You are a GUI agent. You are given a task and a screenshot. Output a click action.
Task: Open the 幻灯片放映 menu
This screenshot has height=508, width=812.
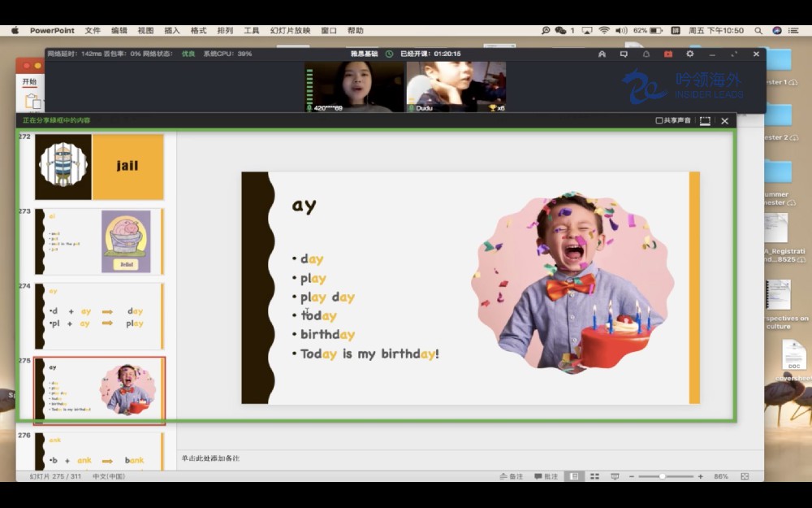(290, 30)
